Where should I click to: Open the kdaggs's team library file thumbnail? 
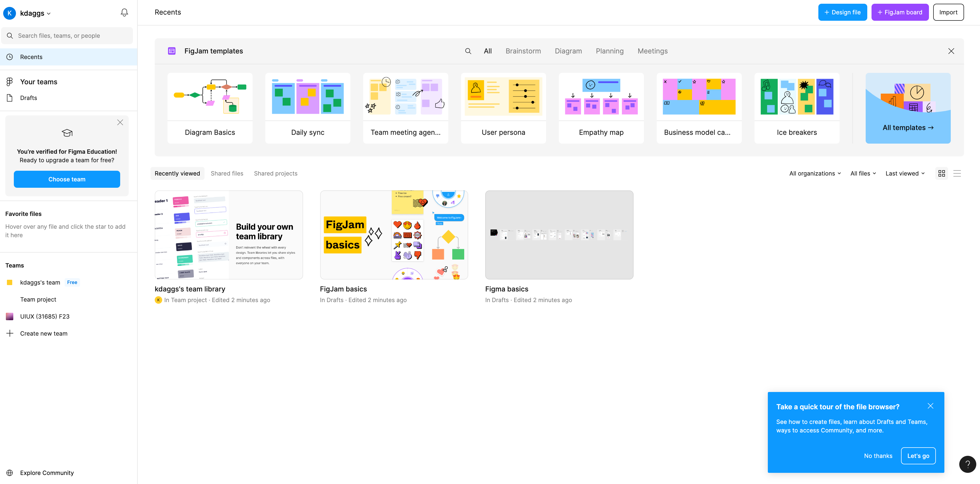click(x=229, y=235)
